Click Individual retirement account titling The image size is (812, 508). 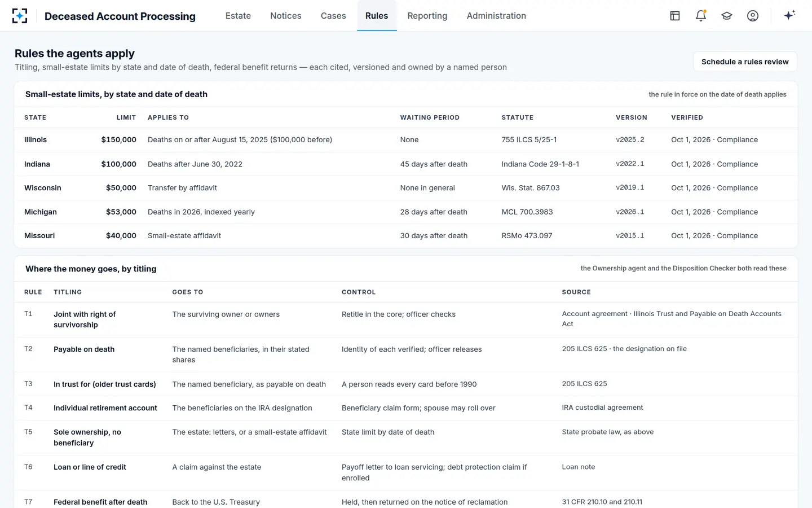click(105, 408)
